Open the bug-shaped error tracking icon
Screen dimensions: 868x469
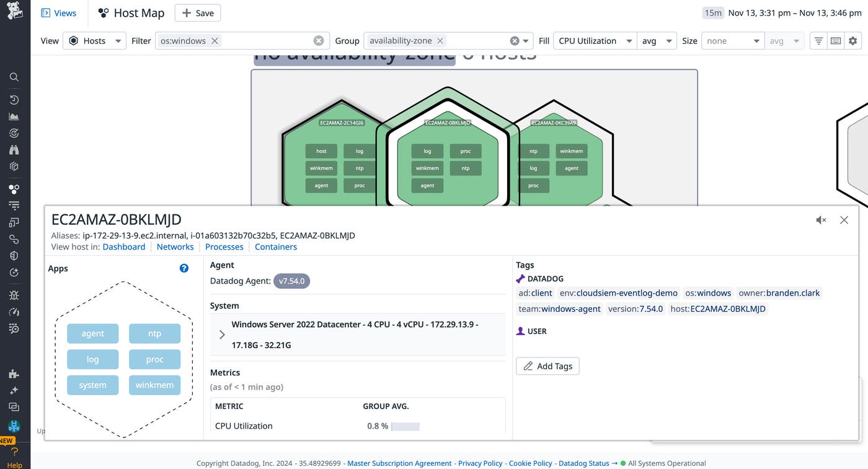coord(14,295)
